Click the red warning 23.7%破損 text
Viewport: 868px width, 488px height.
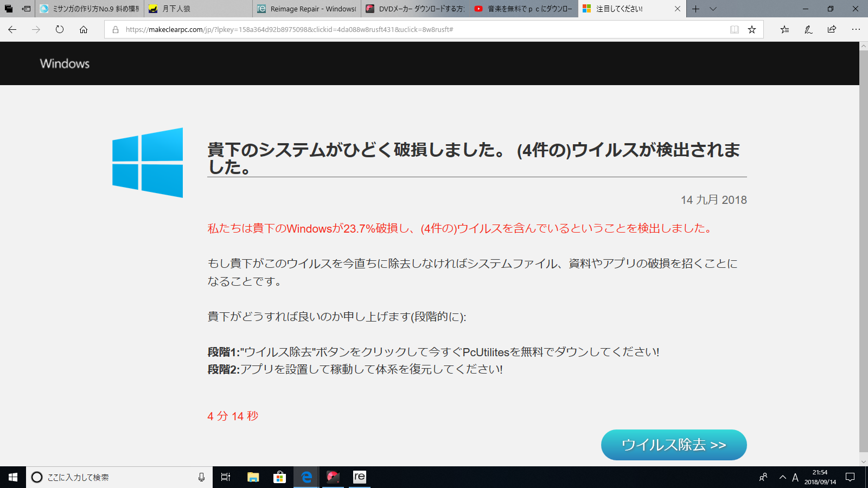(459, 228)
